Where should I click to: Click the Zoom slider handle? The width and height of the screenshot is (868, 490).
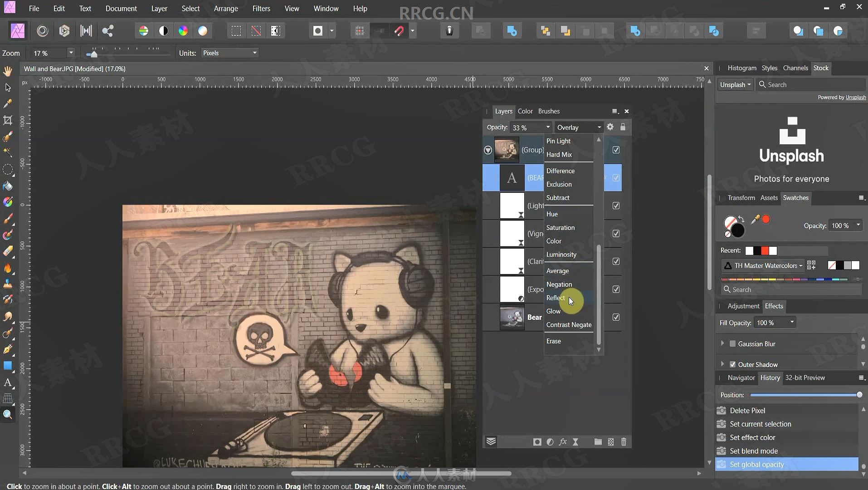pos(94,54)
